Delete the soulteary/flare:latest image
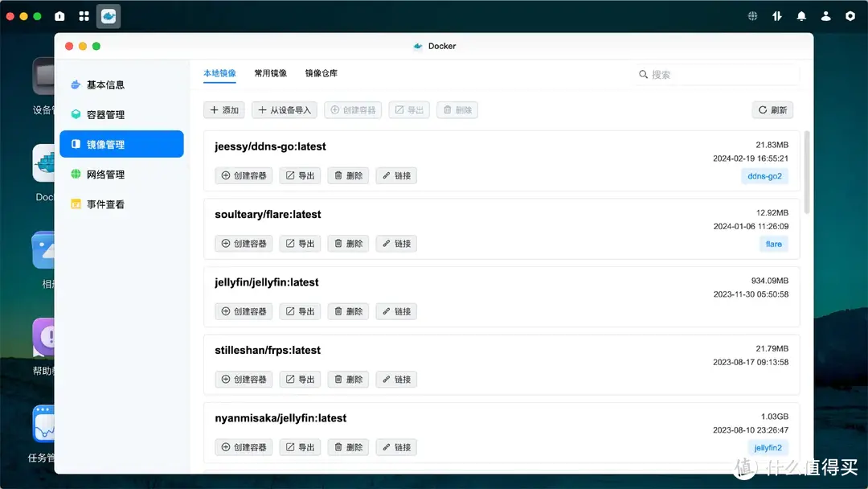This screenshot has width=868, height=489. (348, 244)
